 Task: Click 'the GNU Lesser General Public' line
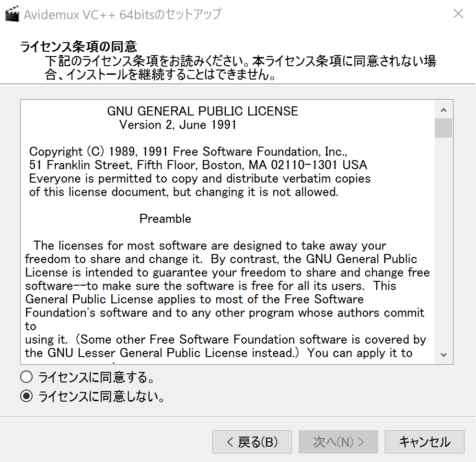pyautogui.click(x=219, y=353)
